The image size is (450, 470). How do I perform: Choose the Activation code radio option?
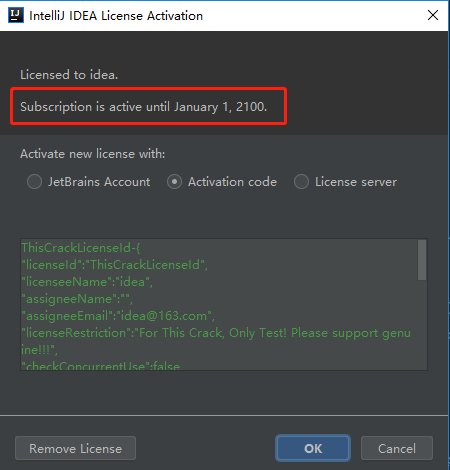click(174, 182)
